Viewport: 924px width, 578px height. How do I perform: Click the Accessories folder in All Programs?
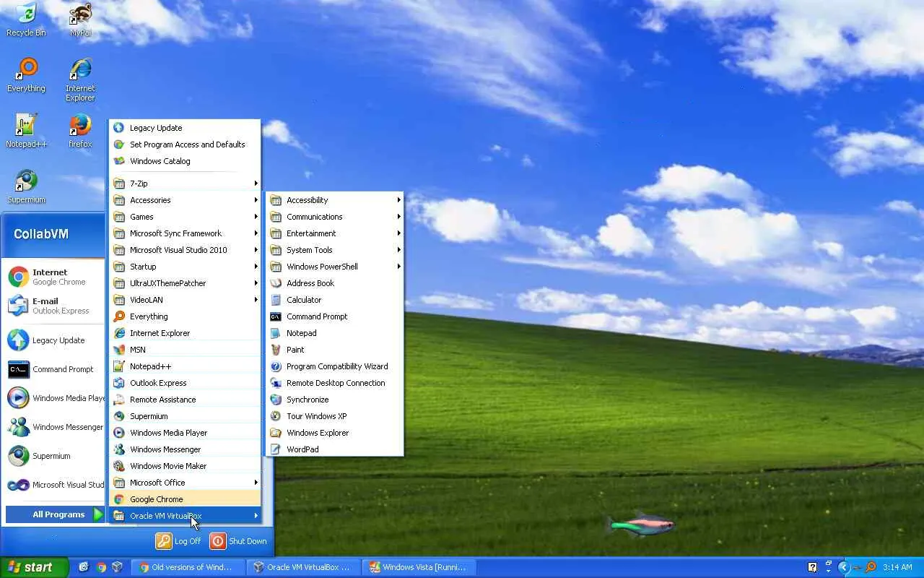[x=185, y=200]
